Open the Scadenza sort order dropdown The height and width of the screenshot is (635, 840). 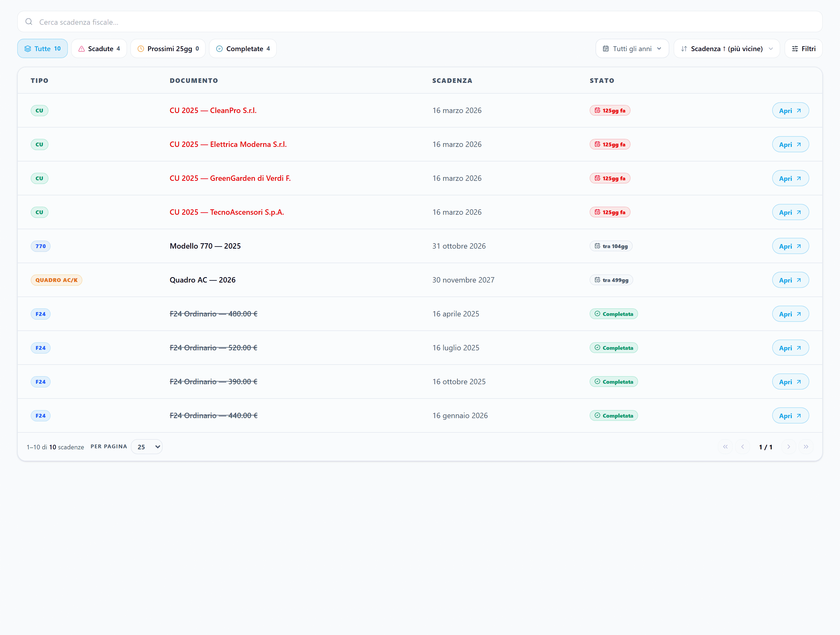coord(726,49)
